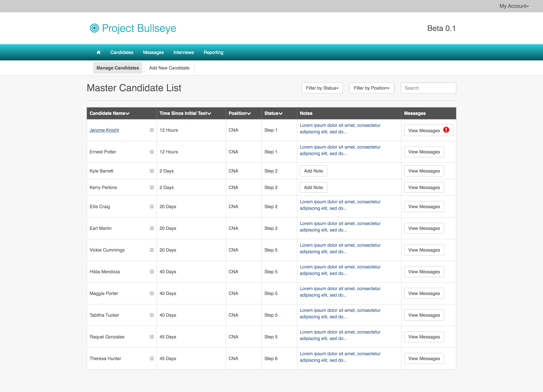The width and height of the screenshot is (543, 392).
Task: Click the red alert icon in Messages
Action: point(446,130)
